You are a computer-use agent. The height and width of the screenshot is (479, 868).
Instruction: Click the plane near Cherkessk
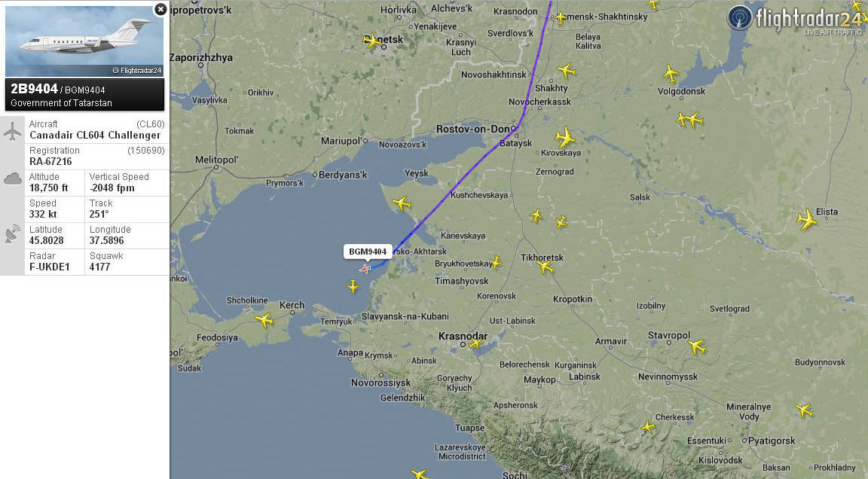pos(648,426)
